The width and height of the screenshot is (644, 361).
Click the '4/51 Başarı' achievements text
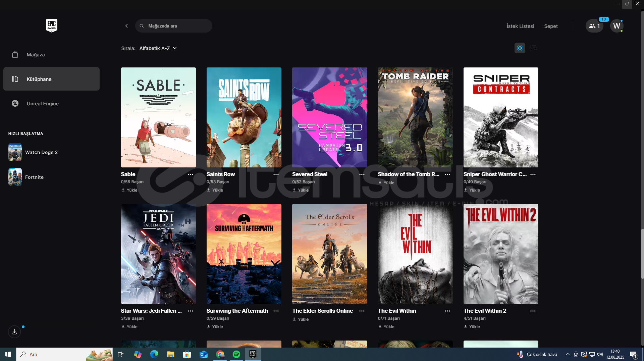pos(475,318)
